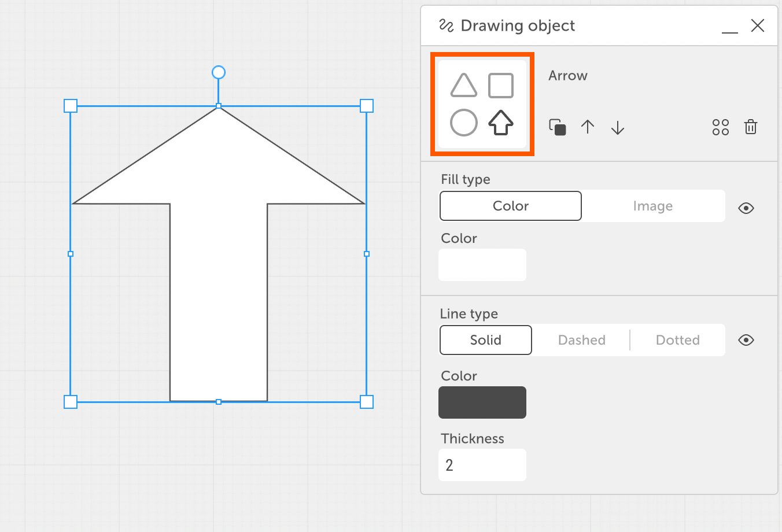Click the Drawing object squiggle icon

point(446,25)
